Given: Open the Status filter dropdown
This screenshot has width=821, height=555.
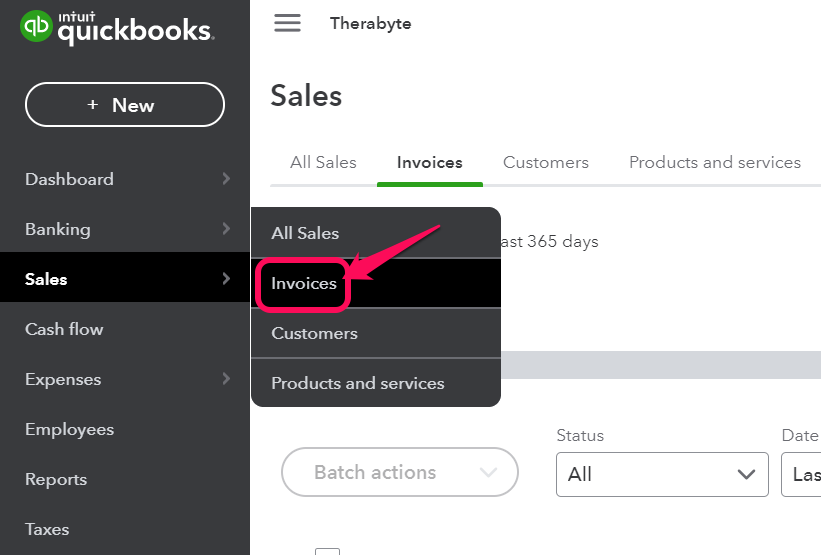Looking at the screenshot, I should pos(662,474).
